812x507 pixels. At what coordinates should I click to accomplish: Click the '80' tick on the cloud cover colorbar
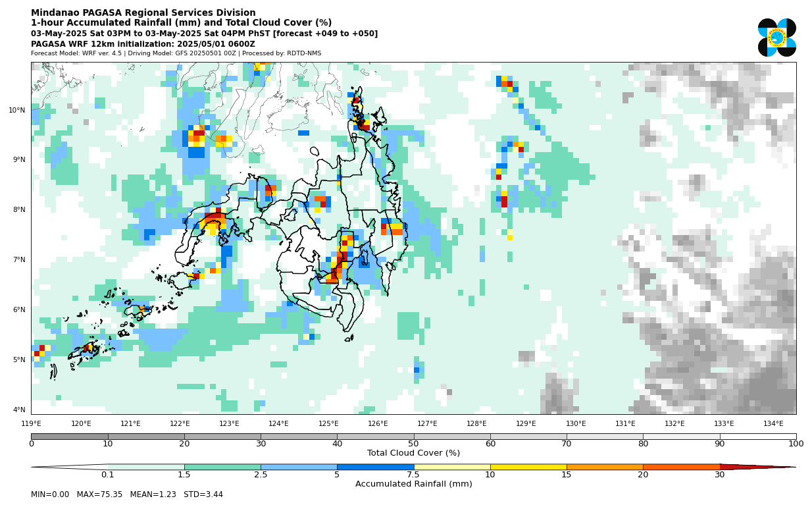pos(643,444)
